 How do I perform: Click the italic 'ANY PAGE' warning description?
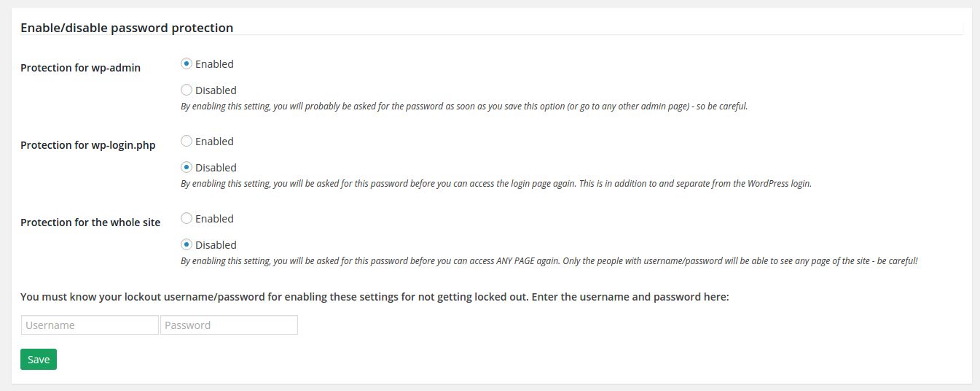549,261
